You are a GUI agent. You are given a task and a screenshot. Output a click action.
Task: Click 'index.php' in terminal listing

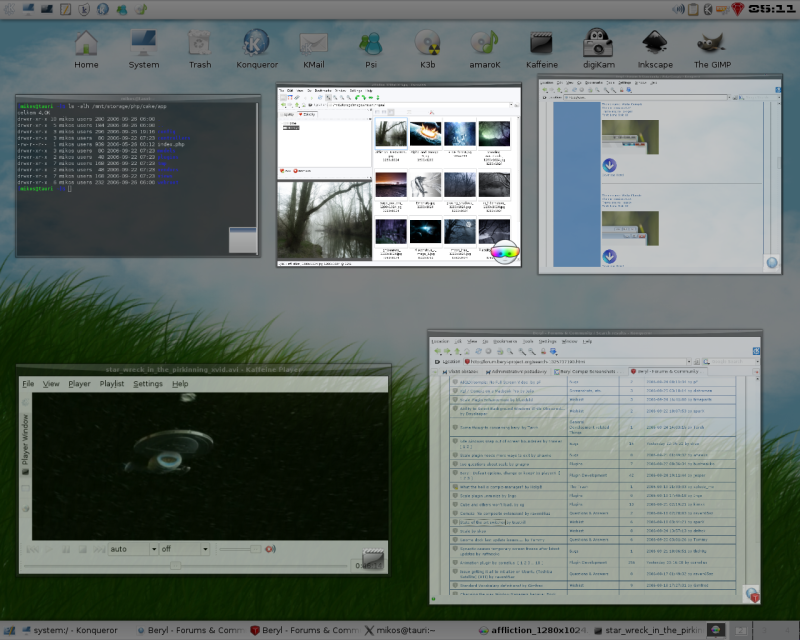[x=171, y=144]
